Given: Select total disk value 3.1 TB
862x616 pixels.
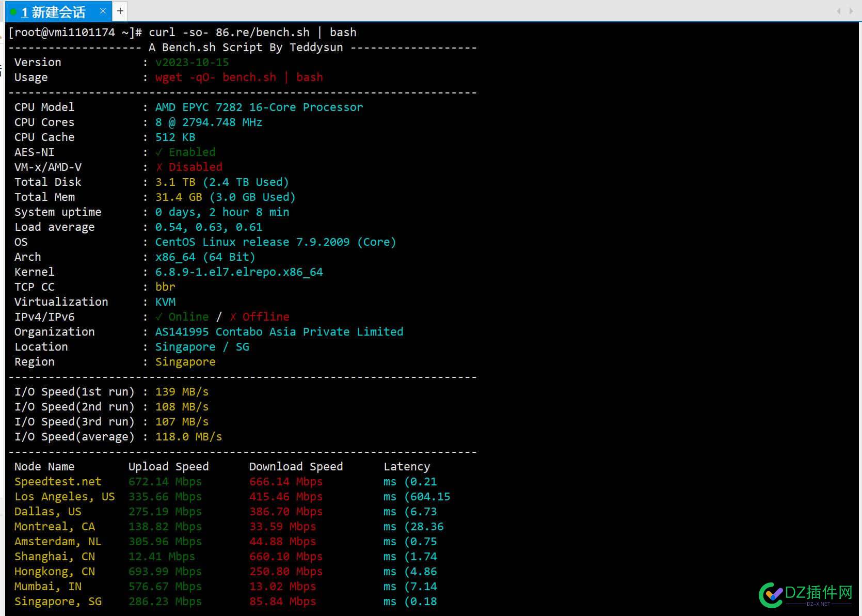Looking at the screenshot, I should point(175,182).
